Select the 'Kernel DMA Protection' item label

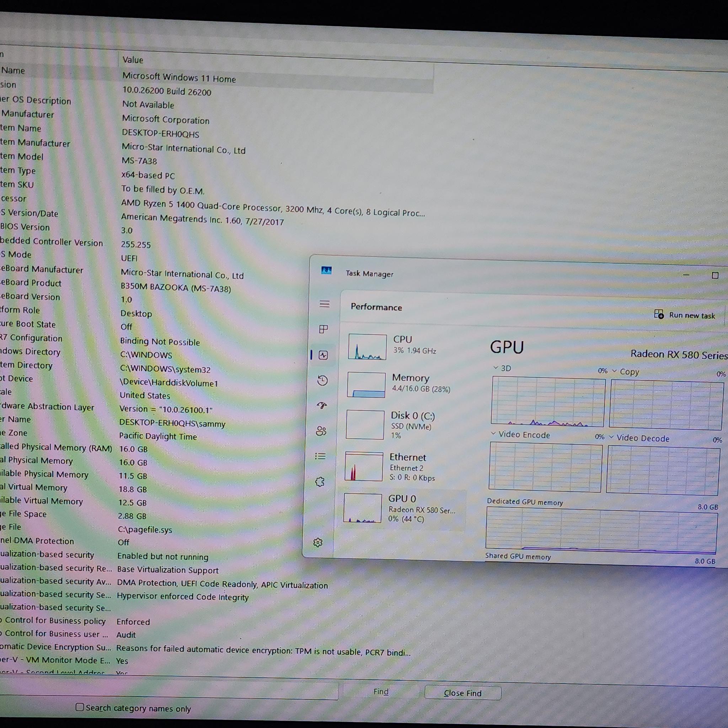(x=37, y=541)
